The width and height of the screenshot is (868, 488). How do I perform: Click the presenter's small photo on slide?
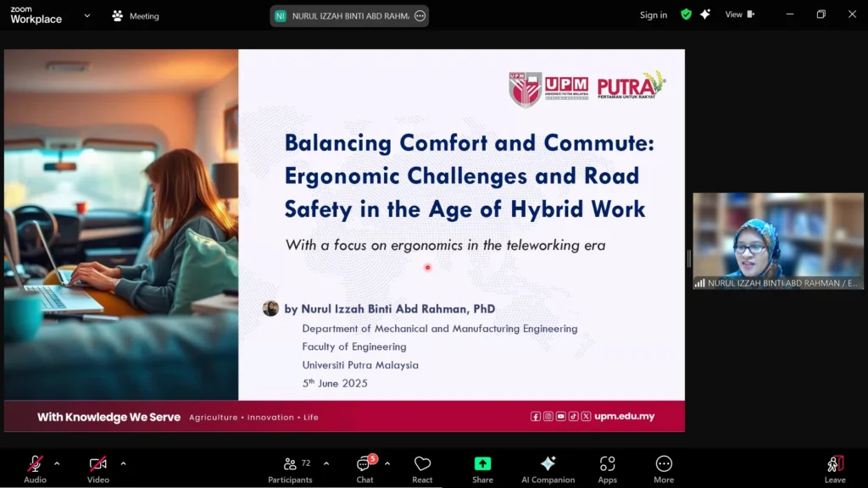coord(270,308)
